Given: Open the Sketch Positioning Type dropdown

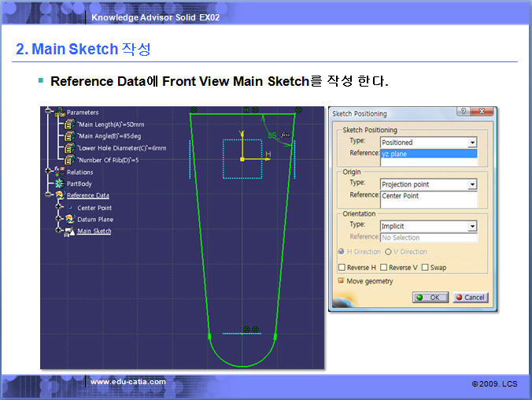Looking at the screenshot, I should click(x=472, y=143).
